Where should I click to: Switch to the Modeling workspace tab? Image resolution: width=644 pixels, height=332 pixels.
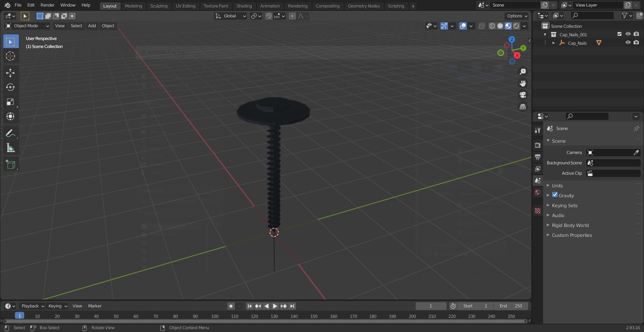(133, 6)
